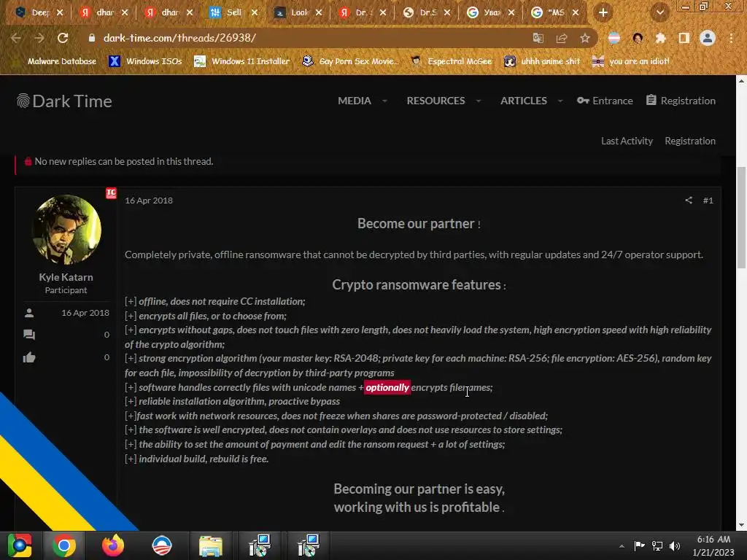The height and width of the screenshot is (560, 747).
Task: Expand the MEDIA dropdown arrow
Action: click(384, 101)
